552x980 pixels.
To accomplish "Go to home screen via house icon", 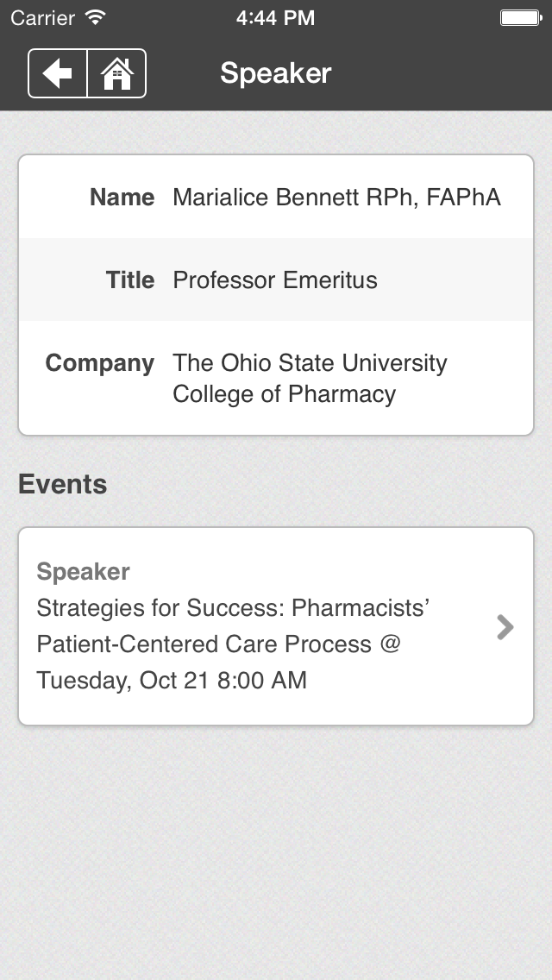I will (x=117, y=74).
